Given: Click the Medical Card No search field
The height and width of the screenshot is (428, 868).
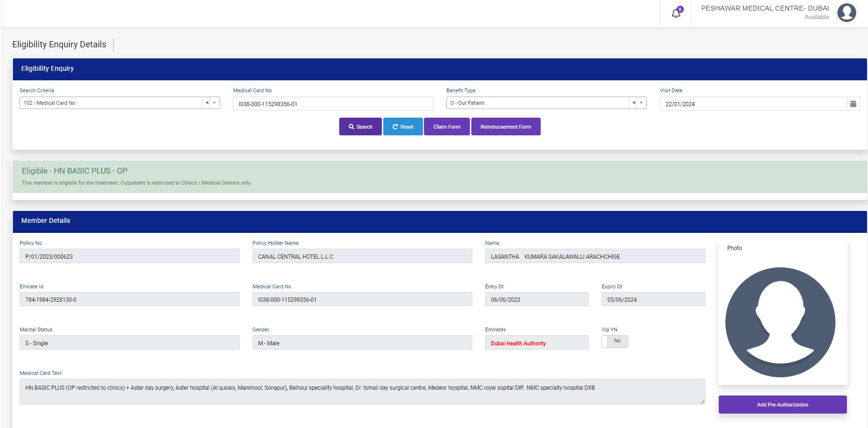Looking at the screenshot, I should click(333, 104).
